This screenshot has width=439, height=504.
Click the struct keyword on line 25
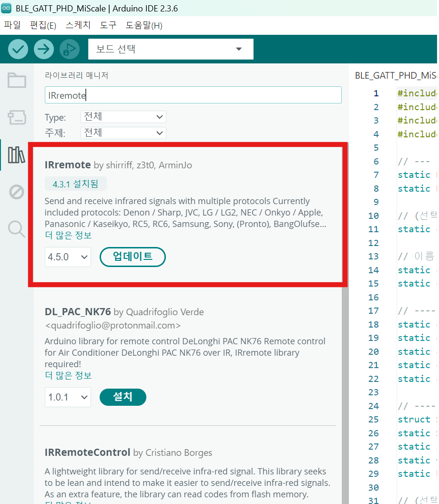click(x=414, y=420)
